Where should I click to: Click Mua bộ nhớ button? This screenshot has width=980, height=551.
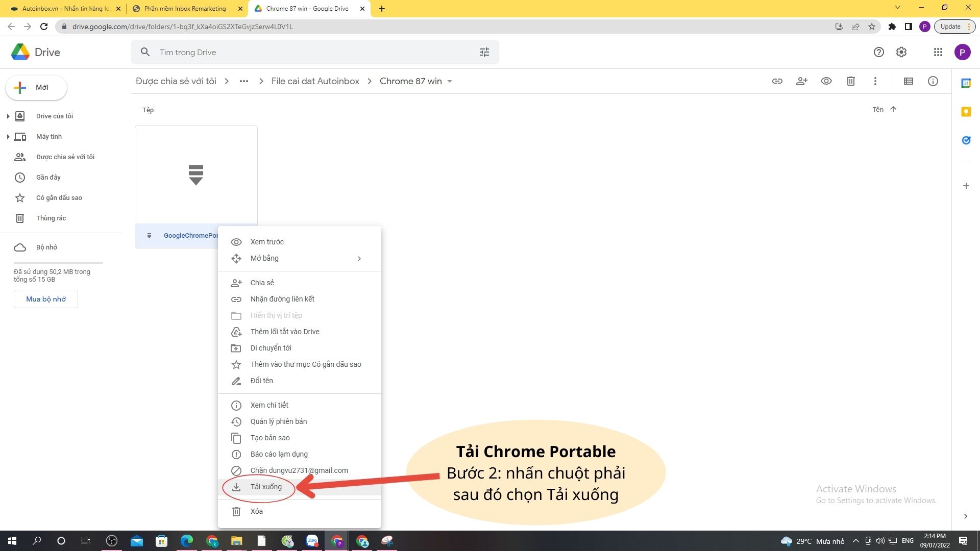(46, 299)
